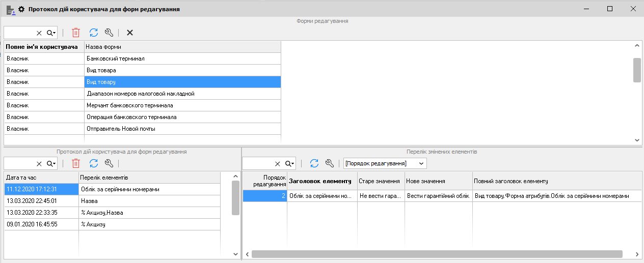Viewport: 644px width, 263px height.
Task: Open search options dropdown in top toolbar
Action: point(51,33)
